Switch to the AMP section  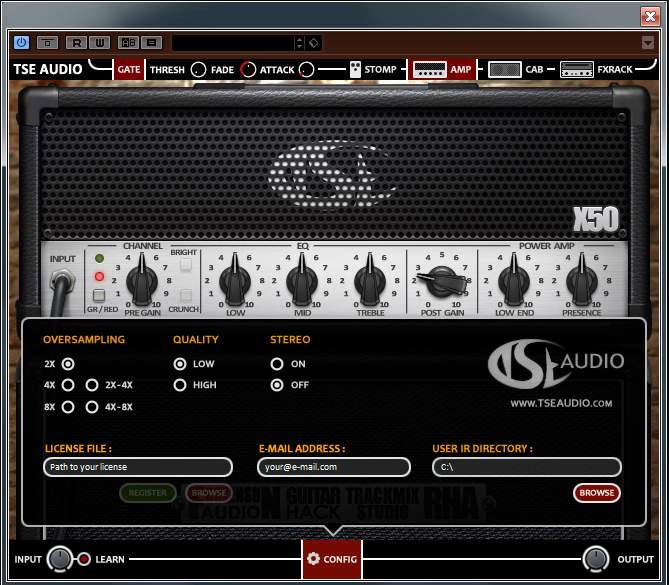461,70
